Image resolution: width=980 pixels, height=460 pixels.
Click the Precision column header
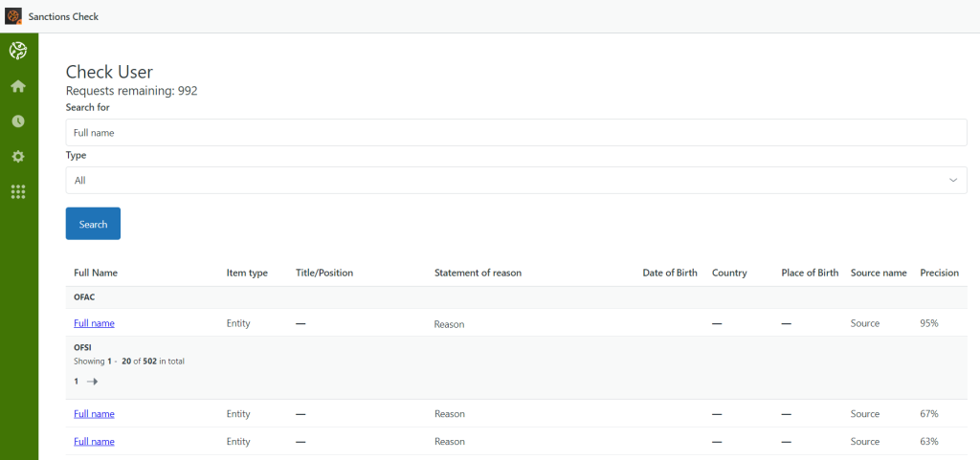939,273
